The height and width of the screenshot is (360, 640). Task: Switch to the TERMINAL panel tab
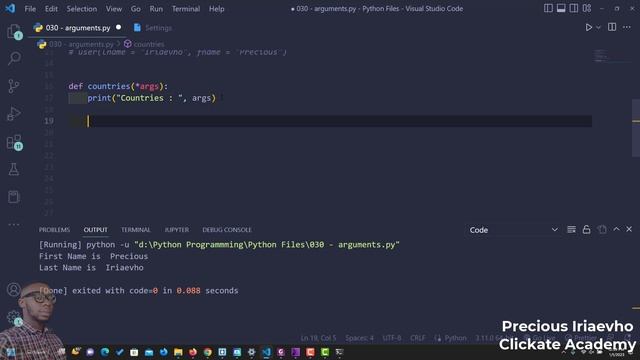[x=136, y=230]
